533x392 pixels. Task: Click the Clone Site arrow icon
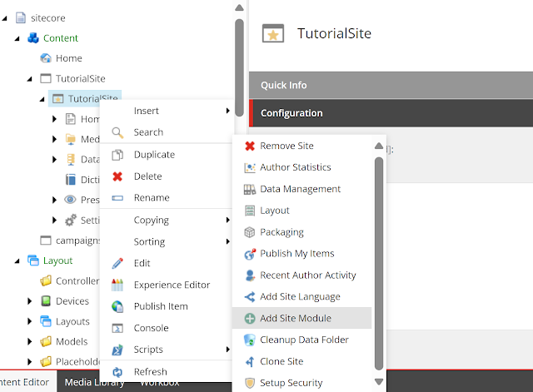pos(250,362)
